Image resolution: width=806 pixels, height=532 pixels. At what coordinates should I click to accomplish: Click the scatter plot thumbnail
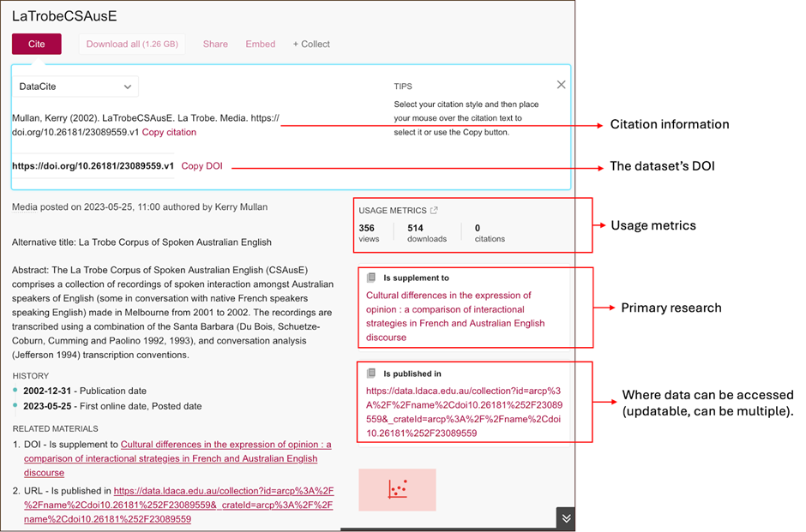point(397,489)
